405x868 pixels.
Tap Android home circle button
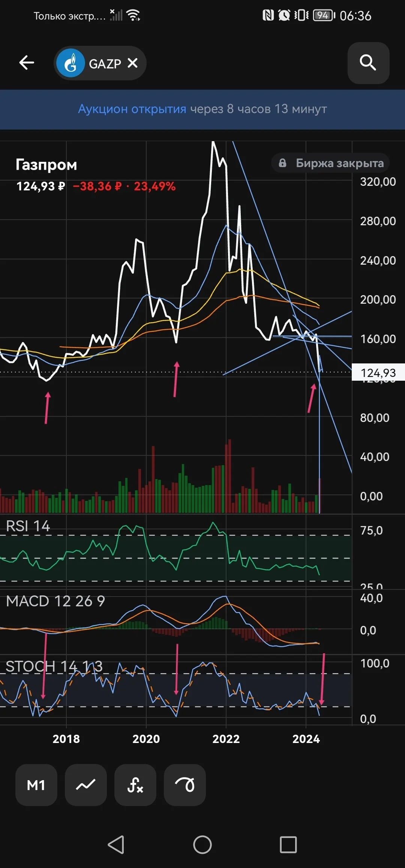202,845
